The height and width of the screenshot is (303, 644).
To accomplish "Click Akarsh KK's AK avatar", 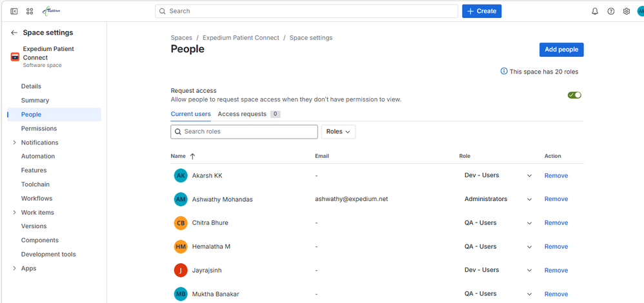I will tap(181, 176).
